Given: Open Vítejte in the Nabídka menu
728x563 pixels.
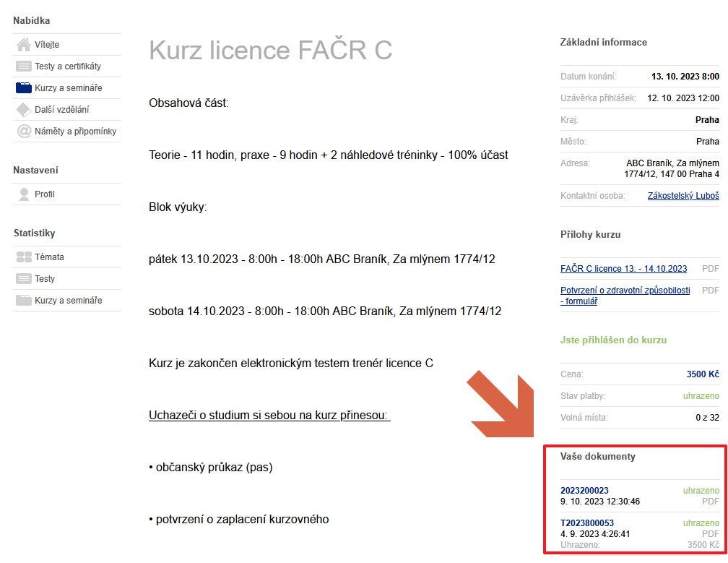Looking at the screenshot, I should (47, 45).
